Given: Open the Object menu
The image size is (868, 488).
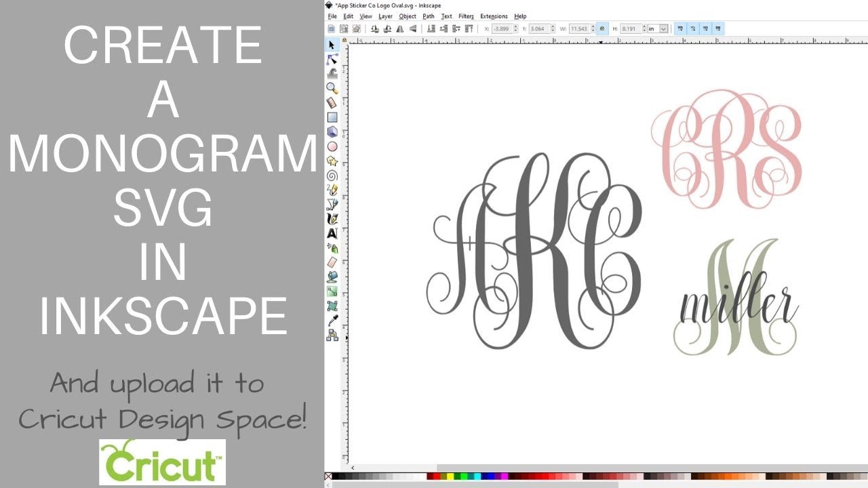Looking at the screenshot, I should [408, 16].
